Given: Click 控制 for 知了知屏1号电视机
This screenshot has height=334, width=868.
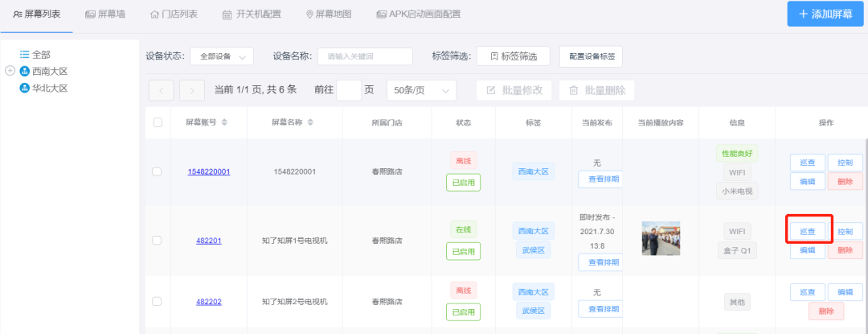Looking at the screenshot, I should (x=845, y=232).
